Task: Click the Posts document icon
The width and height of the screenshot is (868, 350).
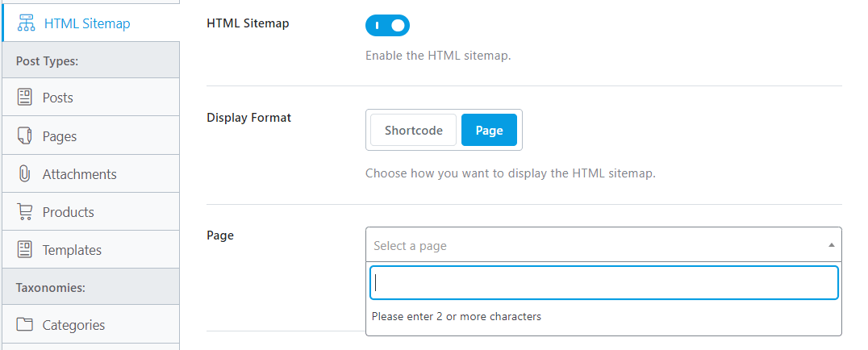Action: pyautogui.click(x=25, y=98)
